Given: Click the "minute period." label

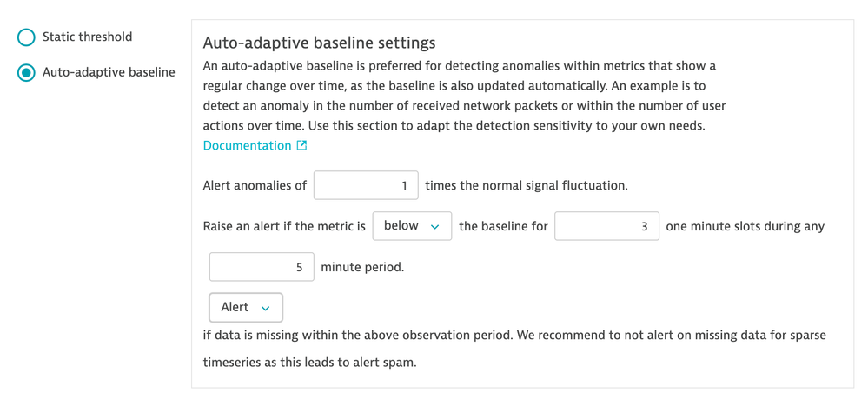Looking at the screenshot, I should (362, 267).
